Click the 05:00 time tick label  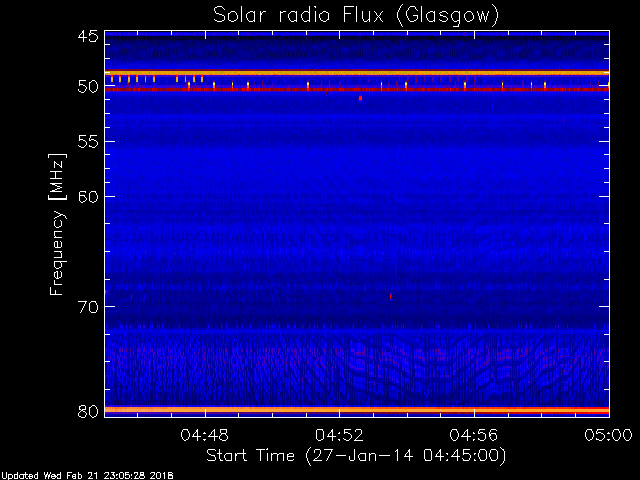(609, 435)
